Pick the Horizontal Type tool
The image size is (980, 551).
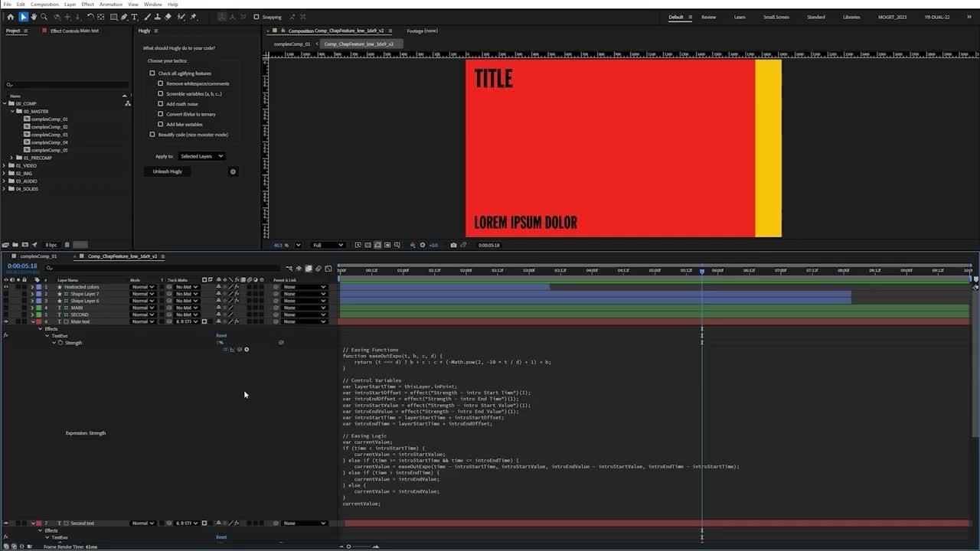pyautogui.click(x=135, y=17)
